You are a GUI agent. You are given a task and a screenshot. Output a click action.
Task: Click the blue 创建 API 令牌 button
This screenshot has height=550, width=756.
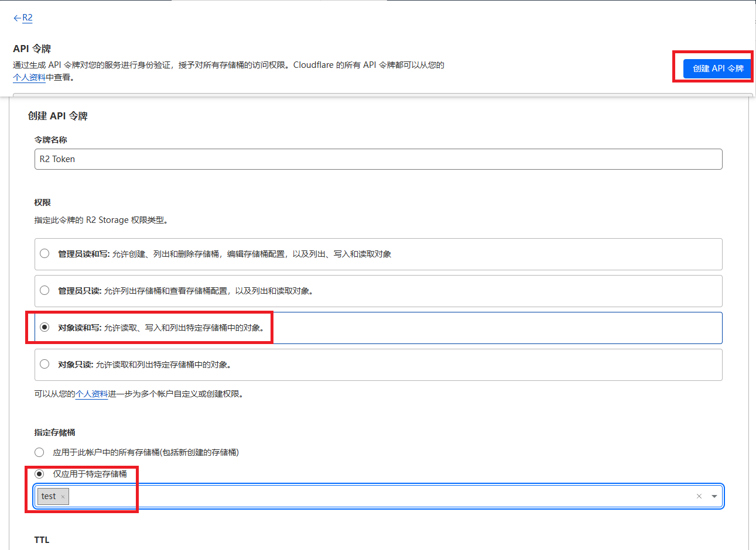(x=718, y=68)
